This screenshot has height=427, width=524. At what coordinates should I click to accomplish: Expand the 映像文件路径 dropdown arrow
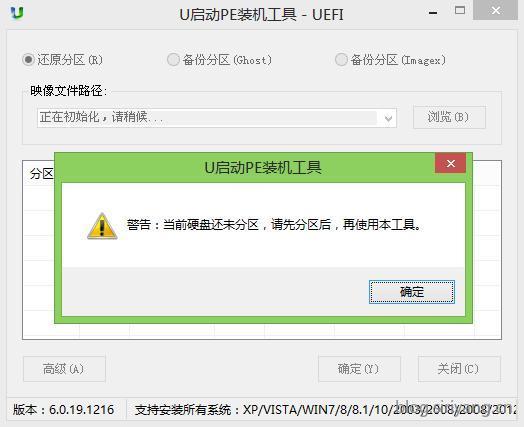point(388,118)
